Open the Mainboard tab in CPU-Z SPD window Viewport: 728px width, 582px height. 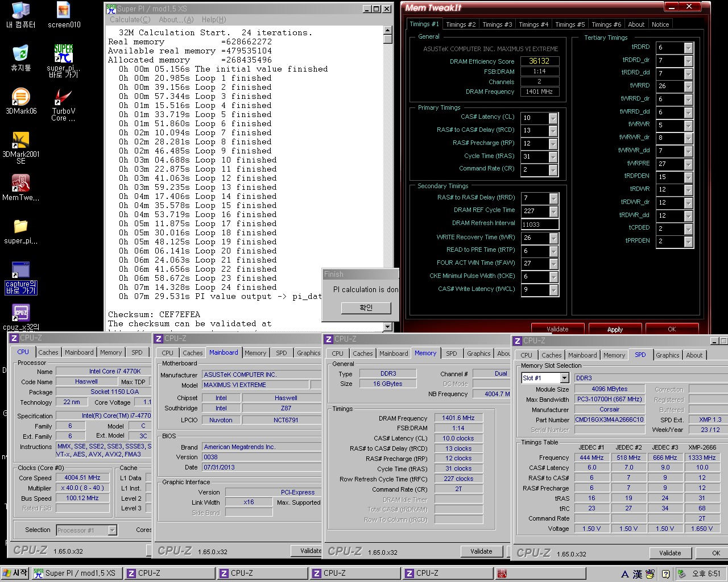(582, 355)
